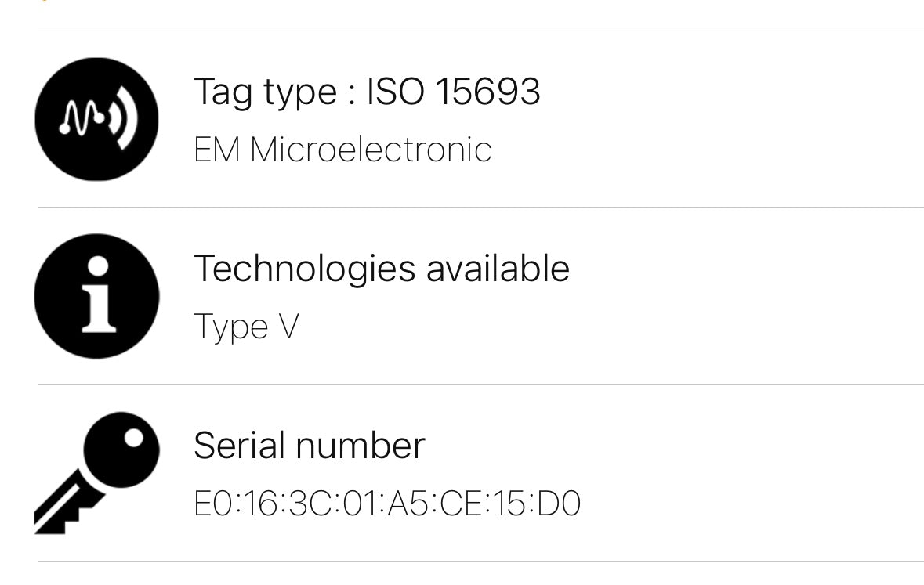Click the last serial byte D0

(559, 504)
